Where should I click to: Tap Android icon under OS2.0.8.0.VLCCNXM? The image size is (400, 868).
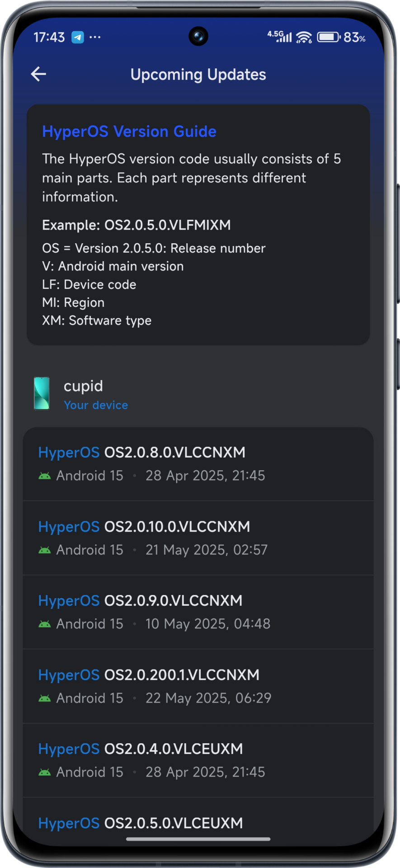tap(45, 476)
